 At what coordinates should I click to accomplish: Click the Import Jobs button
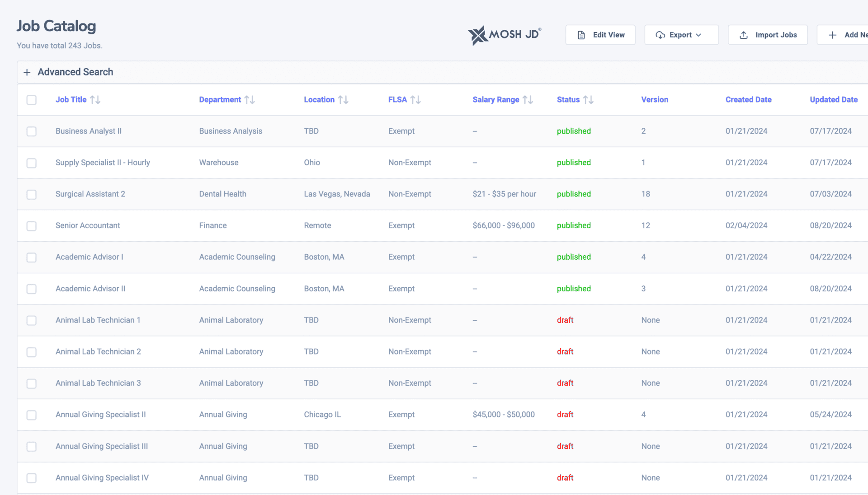(768, 35)
